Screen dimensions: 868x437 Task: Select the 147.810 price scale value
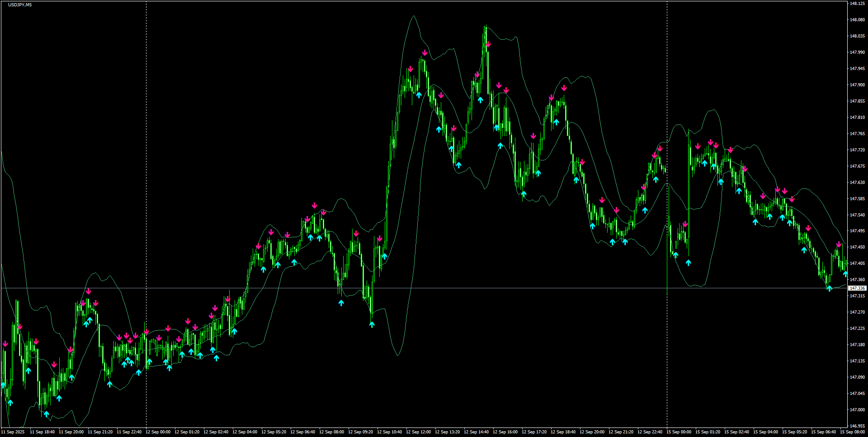click(x=857, y=117)
